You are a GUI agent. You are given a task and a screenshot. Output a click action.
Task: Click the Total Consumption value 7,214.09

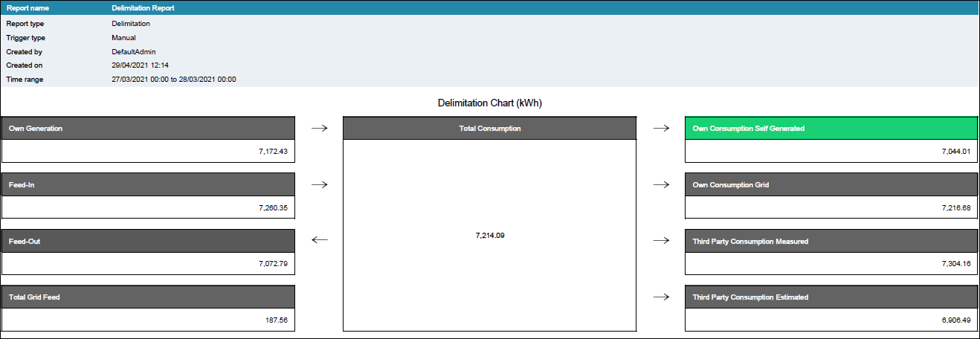pyautogui.click(x=490, y=235)
